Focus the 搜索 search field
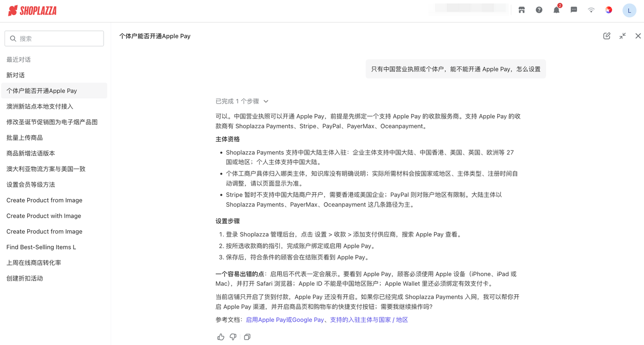Viewport: 644px width, 345px height. [x=54, y=39]
